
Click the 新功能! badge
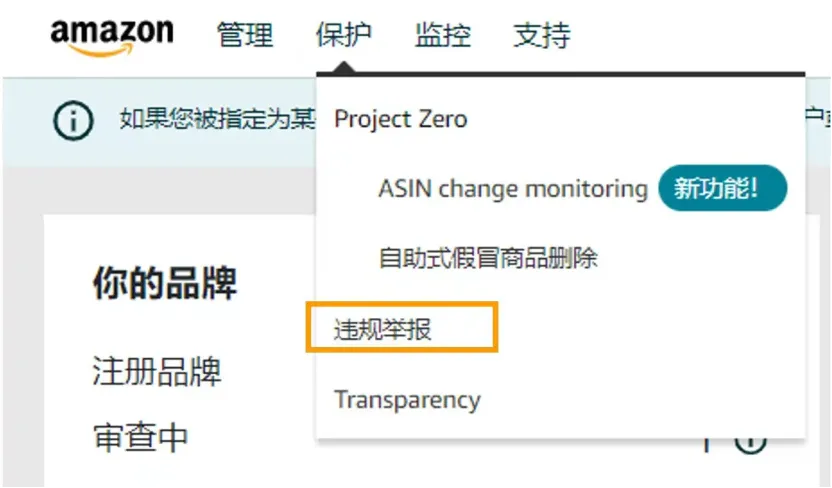tap(722, 189)
